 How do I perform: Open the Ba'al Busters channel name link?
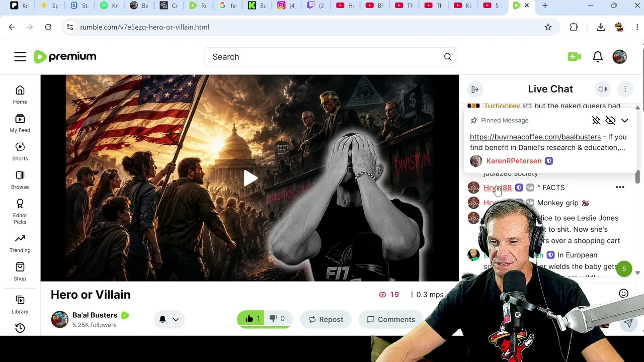[x=95, y=315]
